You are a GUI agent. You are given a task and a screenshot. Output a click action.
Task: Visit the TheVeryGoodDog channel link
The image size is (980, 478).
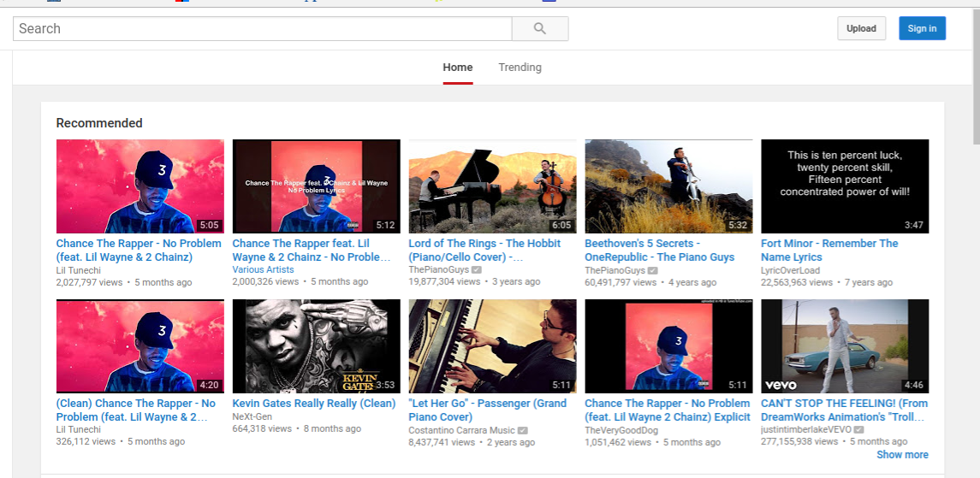(x=621, y=430)
